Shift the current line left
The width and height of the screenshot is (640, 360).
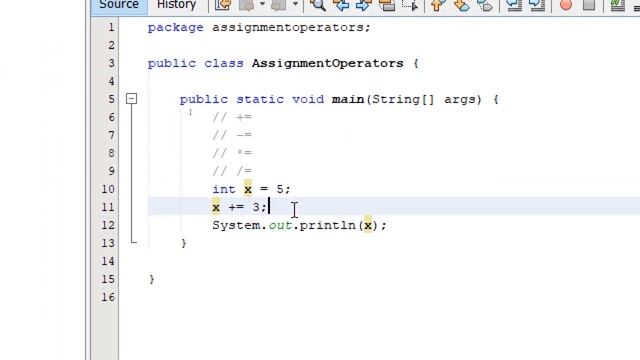point(514,5)
